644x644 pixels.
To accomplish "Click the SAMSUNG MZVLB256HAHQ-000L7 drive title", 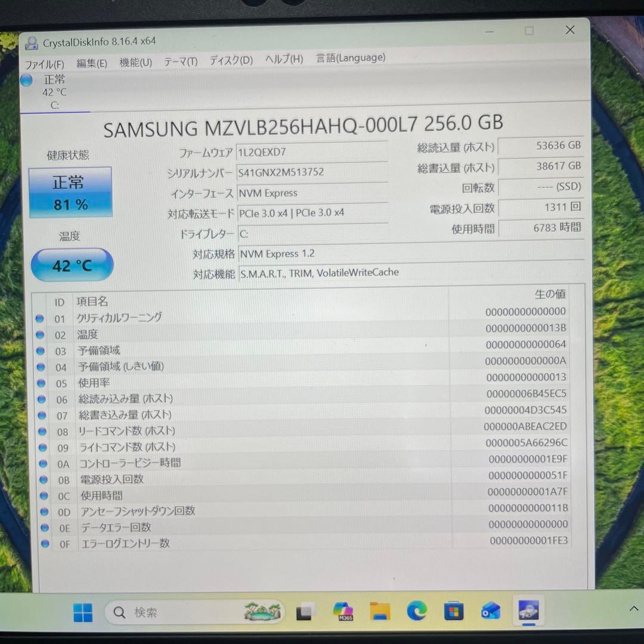I will (x=303, y=126).
